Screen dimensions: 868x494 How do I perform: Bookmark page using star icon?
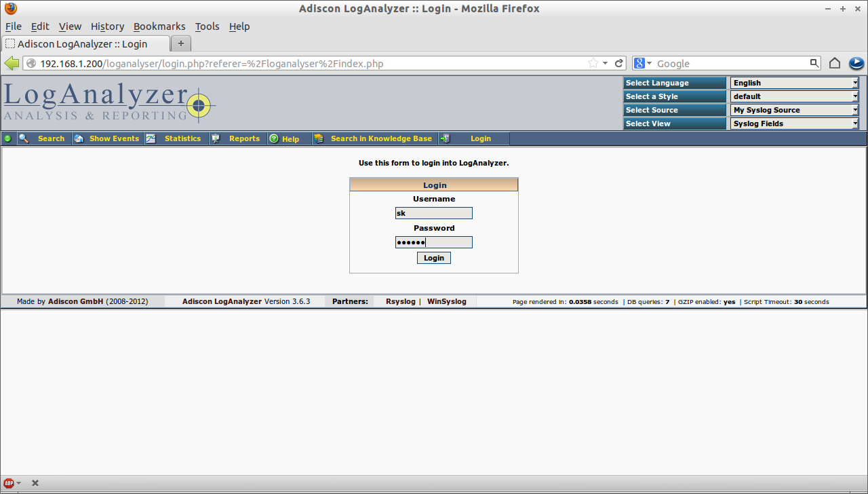point(593,63)
